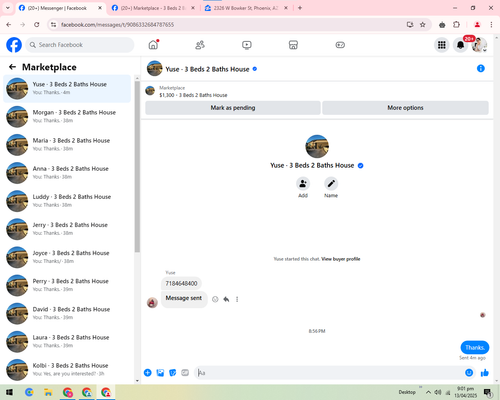Open Kolbi - 3 Beds 2 Baths House conversation
Screen dimensions: 500x400
[67, 369]
